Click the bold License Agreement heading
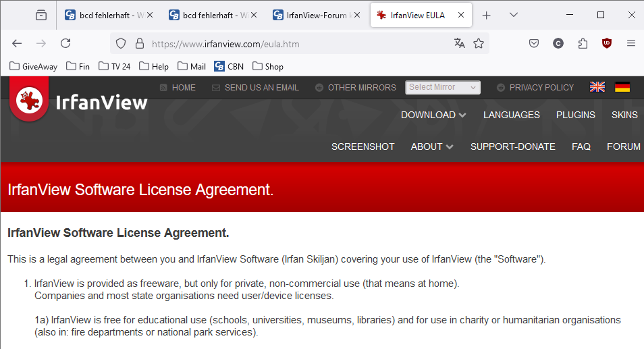 [118, 233]
